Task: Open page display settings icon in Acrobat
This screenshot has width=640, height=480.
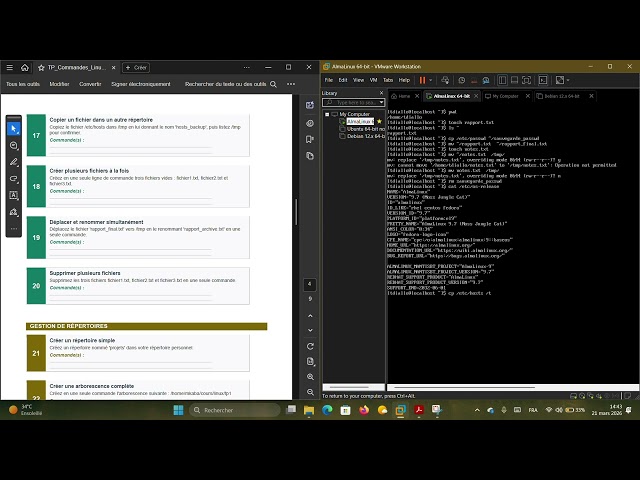Action: coord(310,362)
